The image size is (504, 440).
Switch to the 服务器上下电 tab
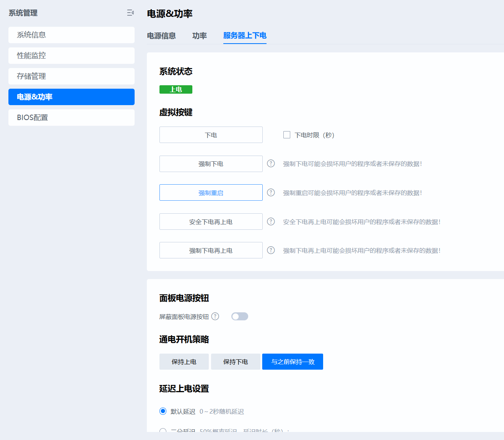[x=245, y=36]
